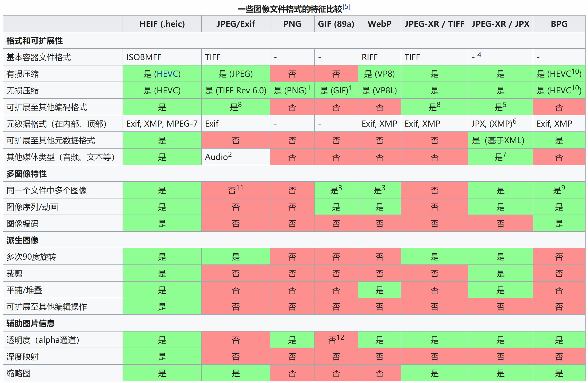Click the 多图像特性 section heading
This screenshot has height=383, width=588.
pos(27,174)
